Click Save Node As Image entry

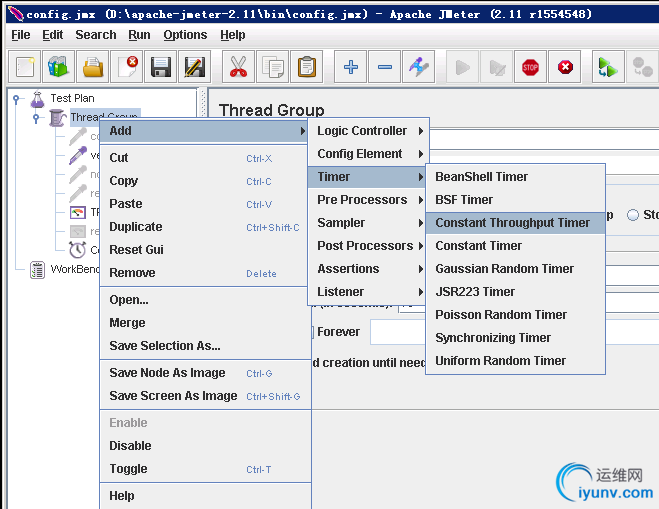point(206,373)
